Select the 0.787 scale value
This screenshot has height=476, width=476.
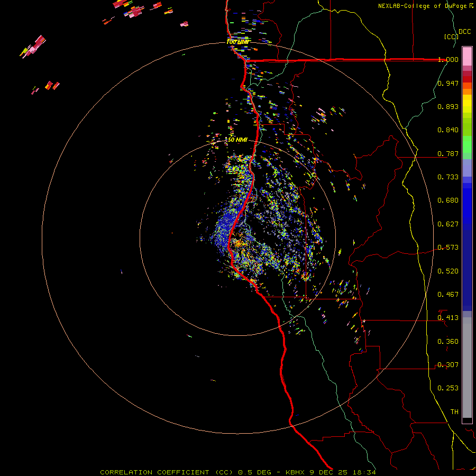pyautogui.click(x=448, y=153)
